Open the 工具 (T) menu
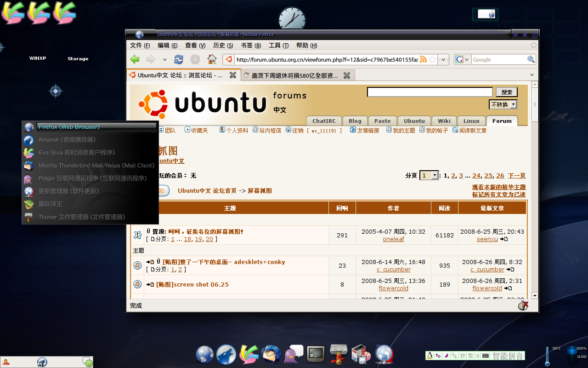 [x=278, y=45]
